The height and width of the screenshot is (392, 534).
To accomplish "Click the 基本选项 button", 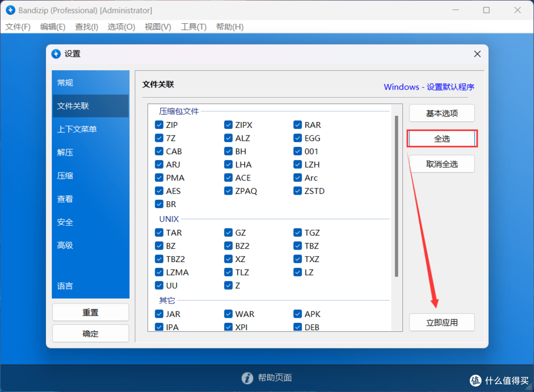I will pyautogui.click(x=442, y=113).
